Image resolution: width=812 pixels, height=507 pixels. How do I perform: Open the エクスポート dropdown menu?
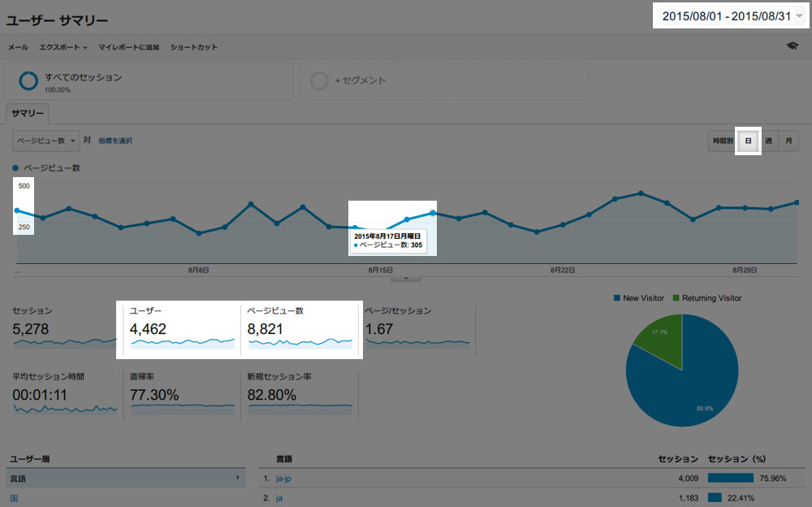click(x=63, y=47)
